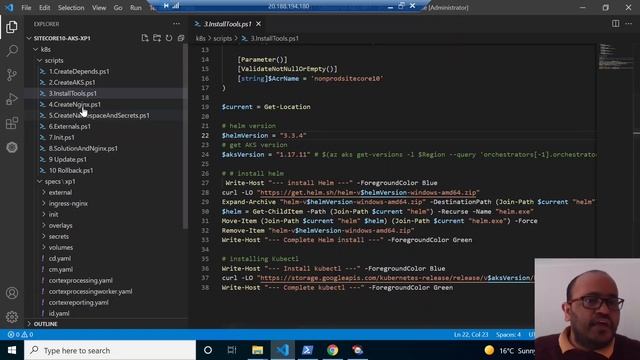Image resolution: width=640 pixels, height=360 pixels.
Task: Open File Explorer from taskbar
Action: (257, 350)
